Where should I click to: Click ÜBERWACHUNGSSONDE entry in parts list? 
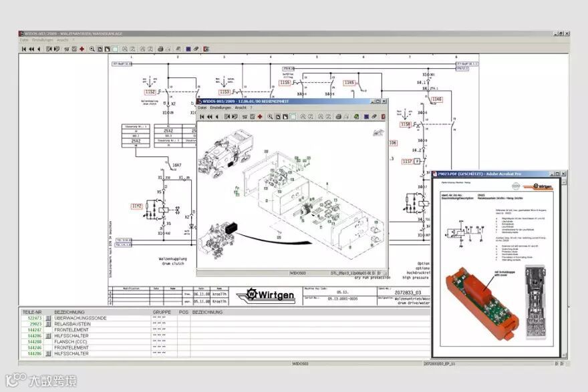tap(80, 318)
